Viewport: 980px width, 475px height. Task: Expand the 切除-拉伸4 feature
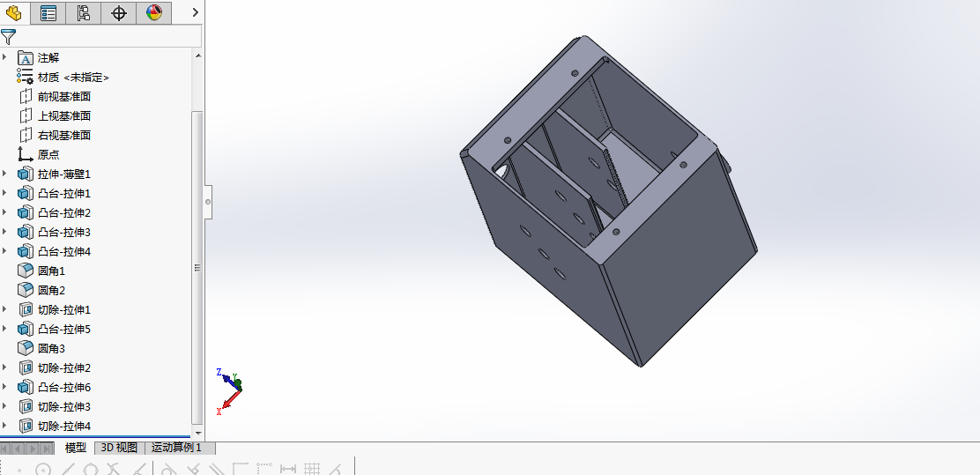[x=5, y=426]
